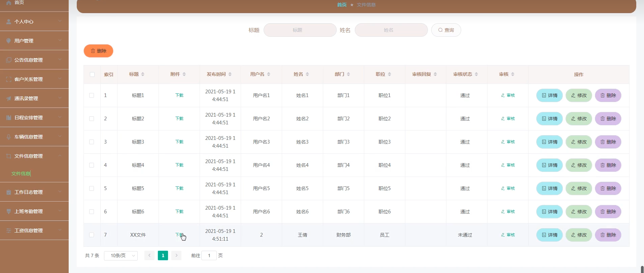The height and width of the screenshot is (273, 644).
Task: Focus the 姓名 search input
Action: point(391,30)
